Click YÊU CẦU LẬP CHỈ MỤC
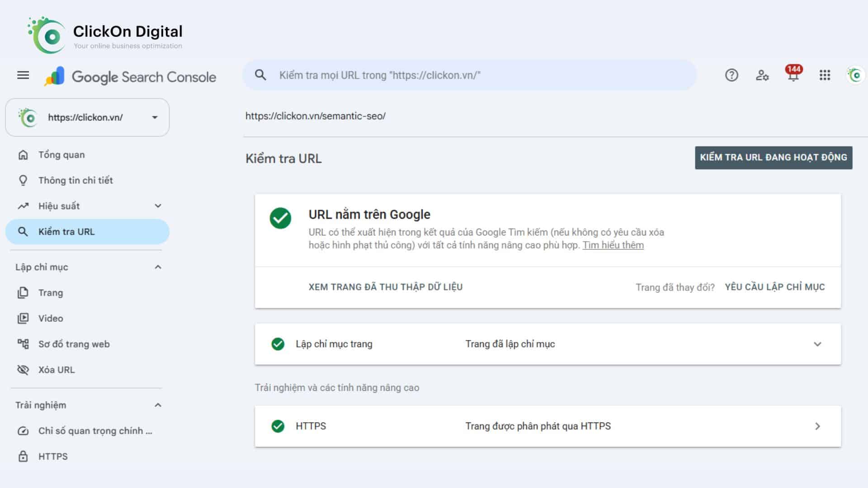868x488 pixels. [775, 287]
